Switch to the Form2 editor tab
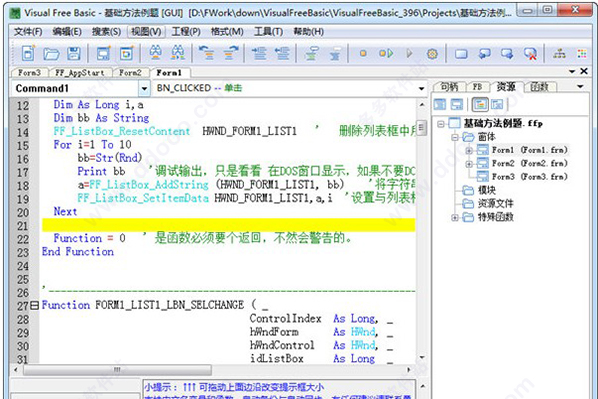Screen dimensions: 598x399 [130, 72]
